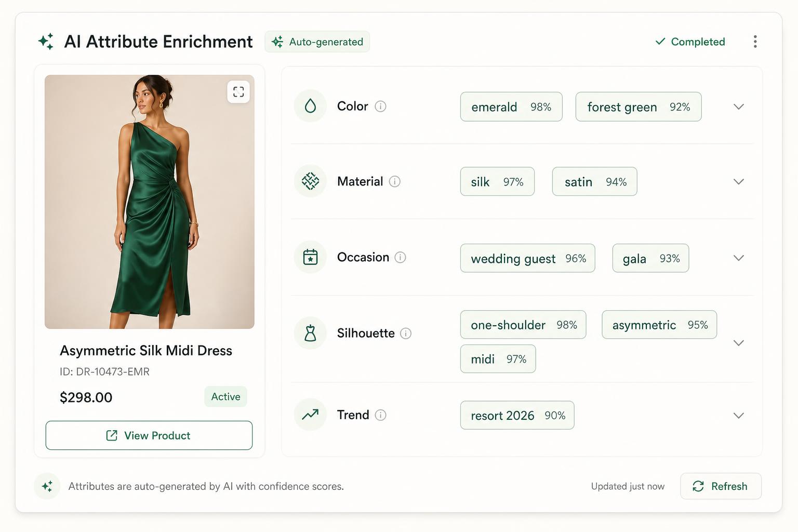This screenshot has width=798, height=532.
Task: Click the Occasion calendar icon
Action: click(310, 257)
